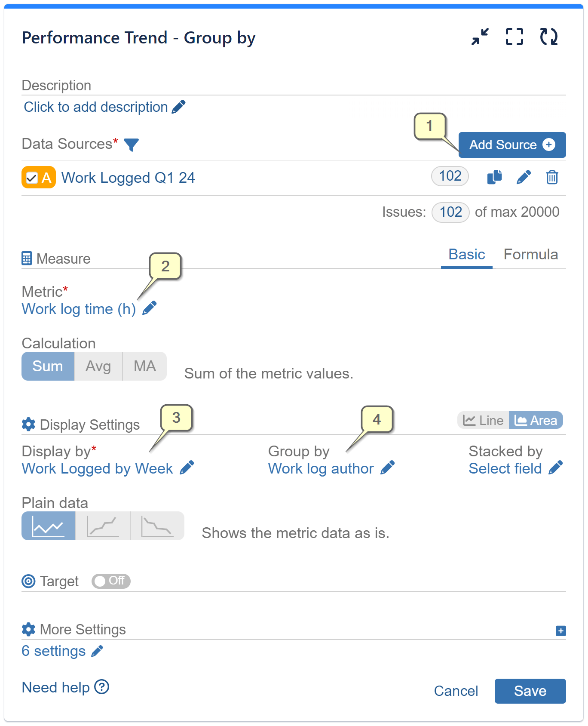
Task: Refresh the Performance Trend gadget
Action: pyautogui.click(x=549, y=37)
